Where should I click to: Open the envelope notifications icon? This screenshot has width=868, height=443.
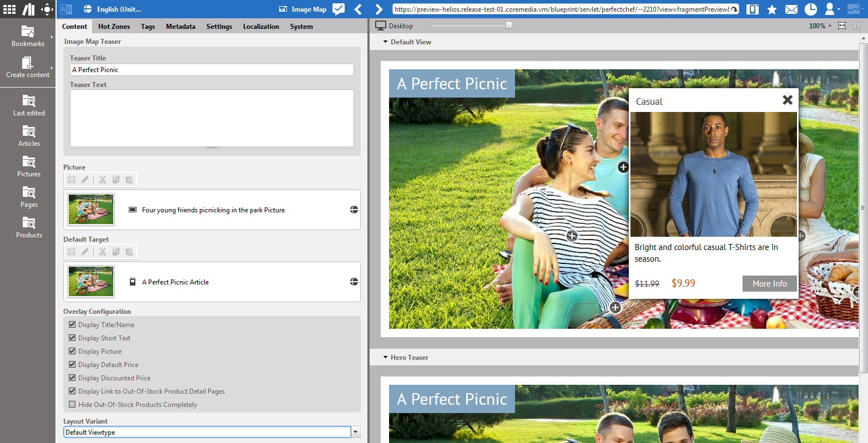click(791, 9)
